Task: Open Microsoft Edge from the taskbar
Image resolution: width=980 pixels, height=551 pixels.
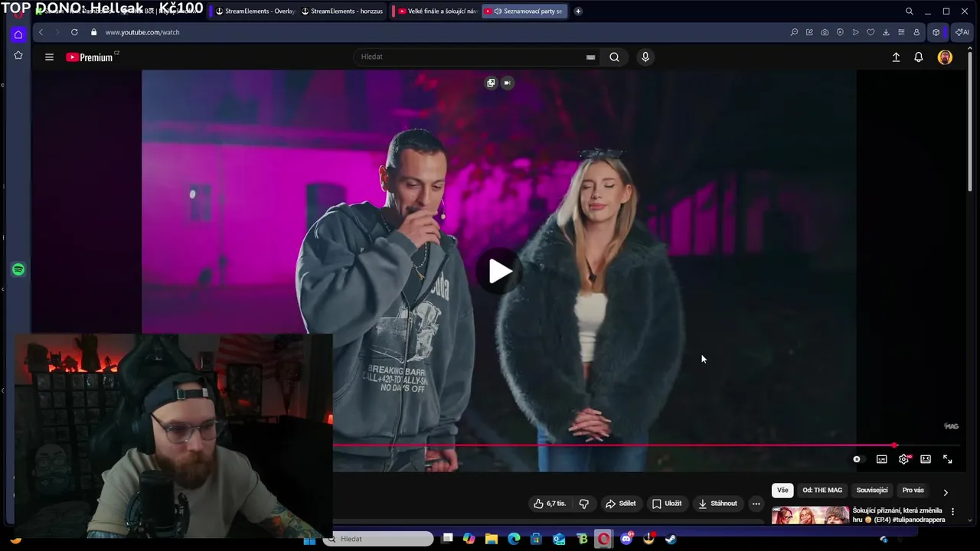Action: 514,539
